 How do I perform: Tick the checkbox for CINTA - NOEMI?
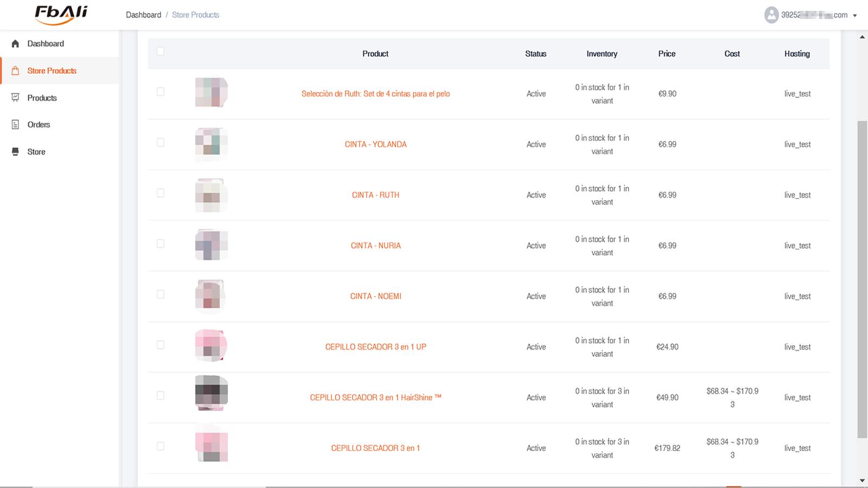161,294
